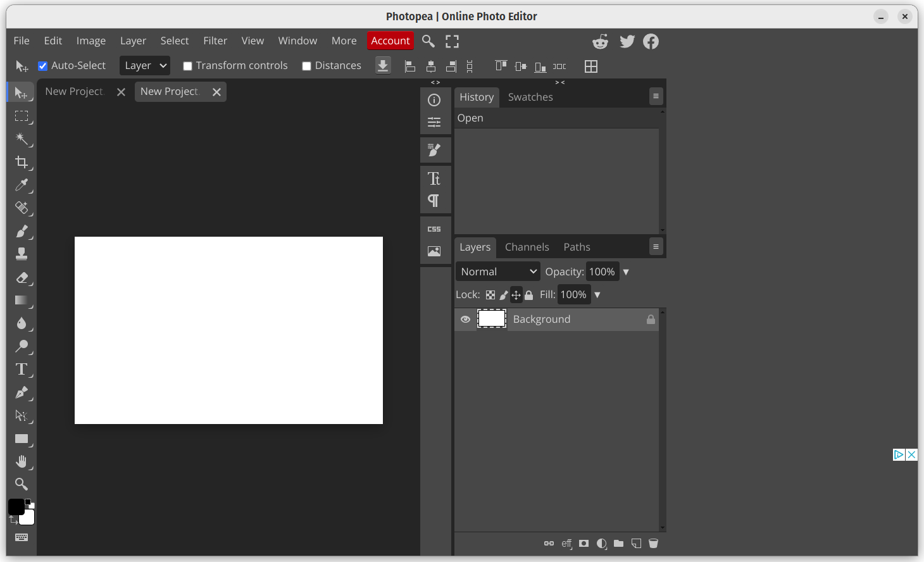Click the search magnifier in menu bar
This screenshot has width=924, height=562.
point(428,41)
